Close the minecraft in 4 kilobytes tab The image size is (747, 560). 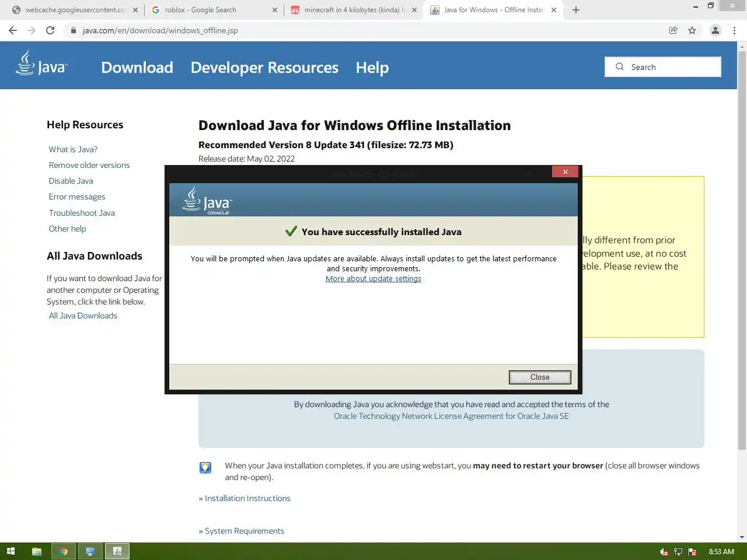414,10
